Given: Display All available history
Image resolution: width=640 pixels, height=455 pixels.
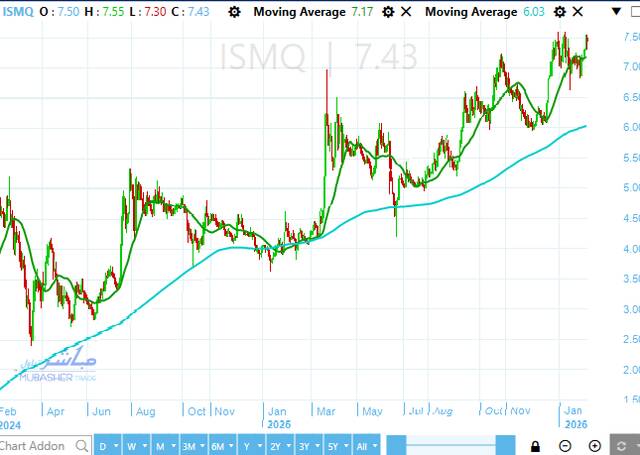Looking at the screenshot, I should click(366, 446).
